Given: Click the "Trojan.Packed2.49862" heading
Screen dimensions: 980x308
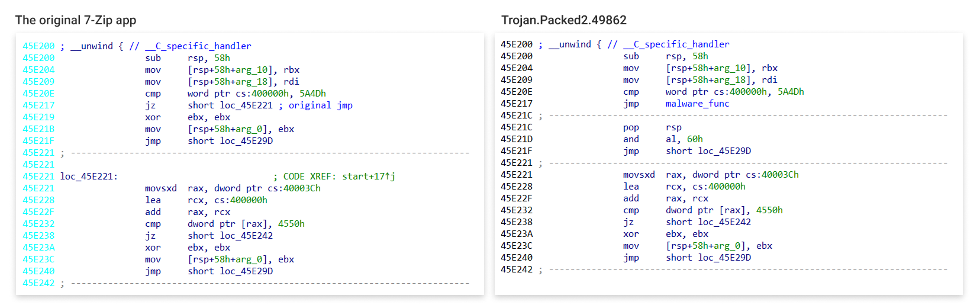Looking at the screenshot, I should point(563,20).
